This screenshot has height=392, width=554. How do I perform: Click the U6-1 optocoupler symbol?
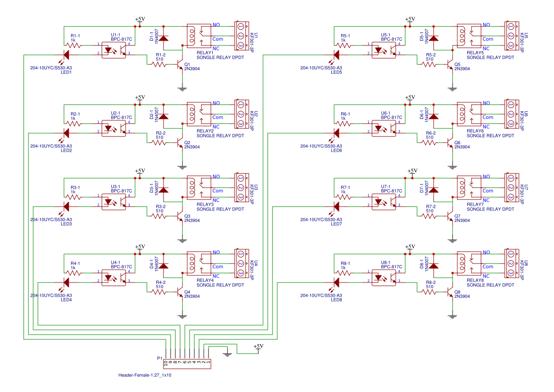(x=384, y=128)
